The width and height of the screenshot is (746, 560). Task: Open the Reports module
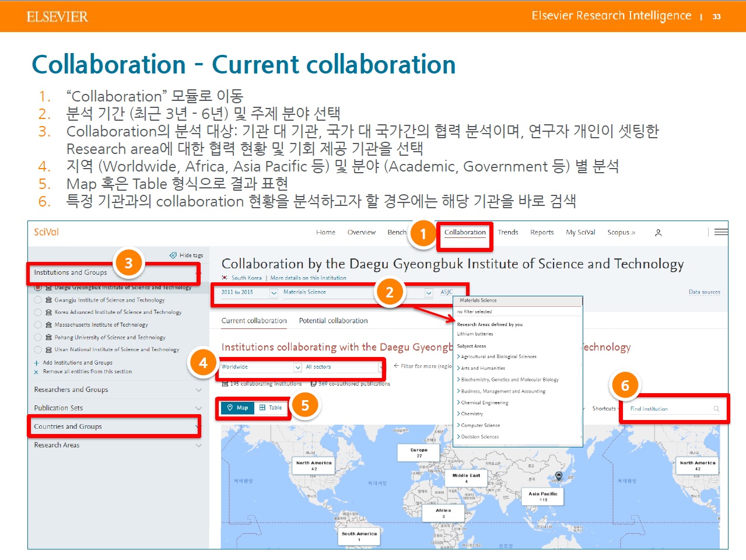click(x=542, y=232)
